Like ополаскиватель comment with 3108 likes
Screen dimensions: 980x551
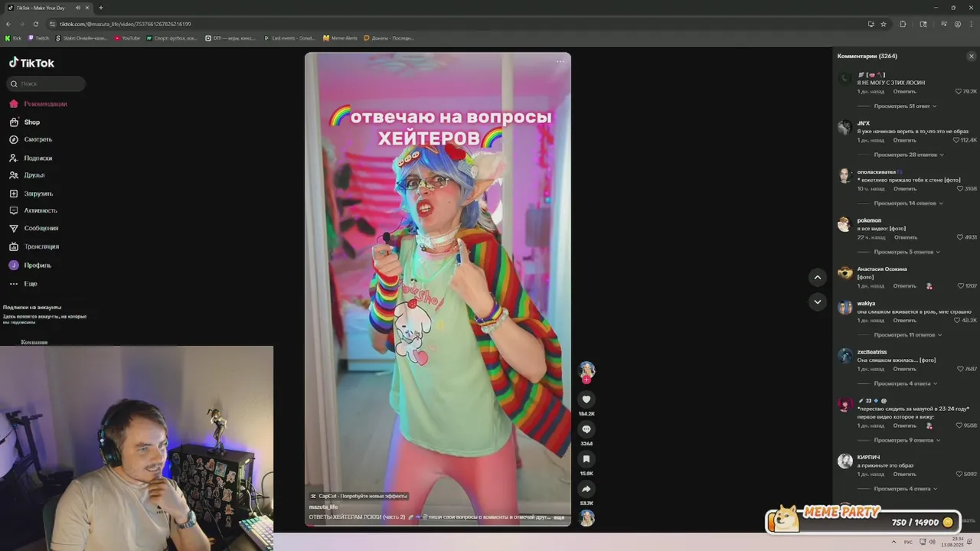point(960,189)
